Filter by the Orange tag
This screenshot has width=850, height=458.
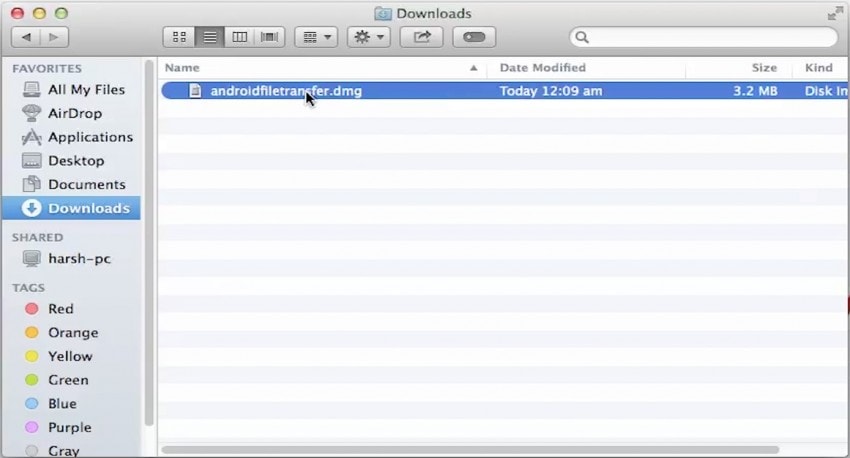click(73, 333)
